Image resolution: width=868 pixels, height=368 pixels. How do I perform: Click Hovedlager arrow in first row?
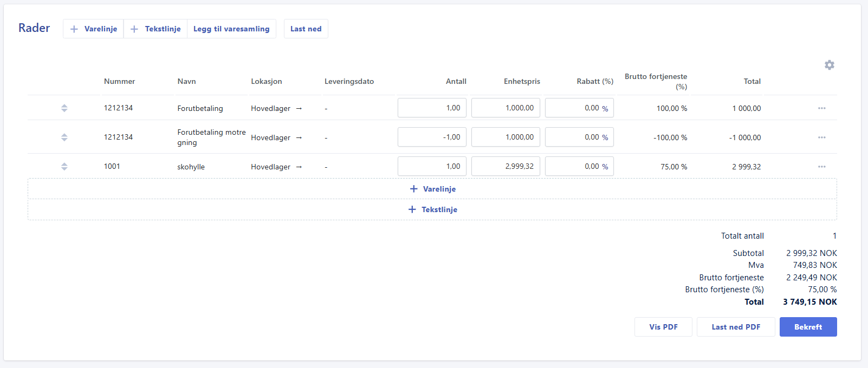tap(299, 108)
